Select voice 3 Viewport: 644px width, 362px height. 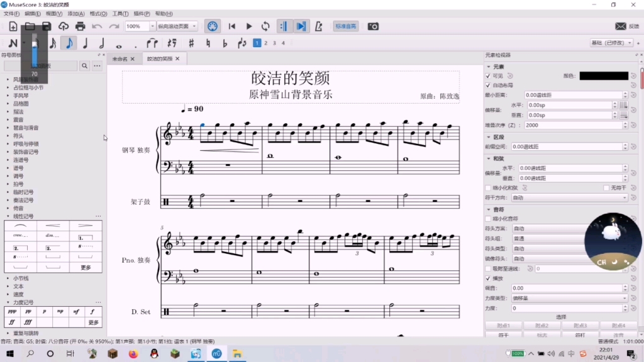[274, 43]
